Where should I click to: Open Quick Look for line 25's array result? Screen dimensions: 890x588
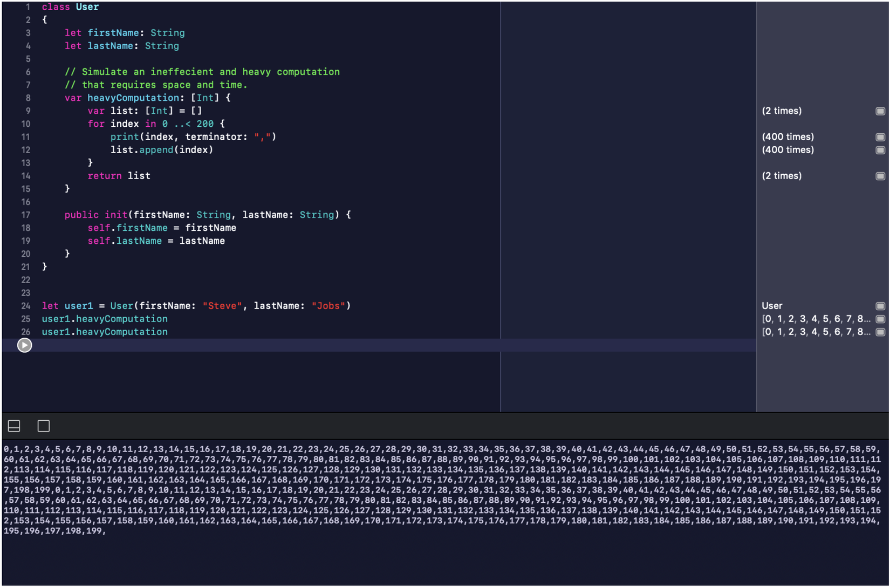click(880, 319)
